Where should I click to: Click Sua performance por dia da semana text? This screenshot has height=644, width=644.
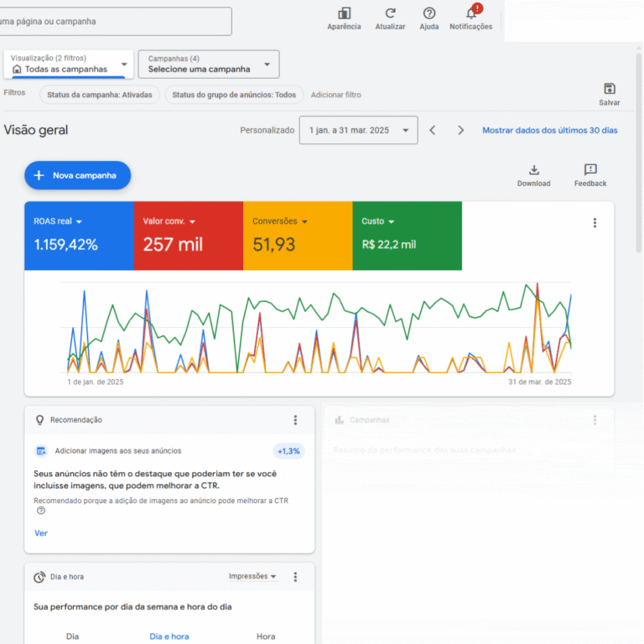[x=132, y=606]
